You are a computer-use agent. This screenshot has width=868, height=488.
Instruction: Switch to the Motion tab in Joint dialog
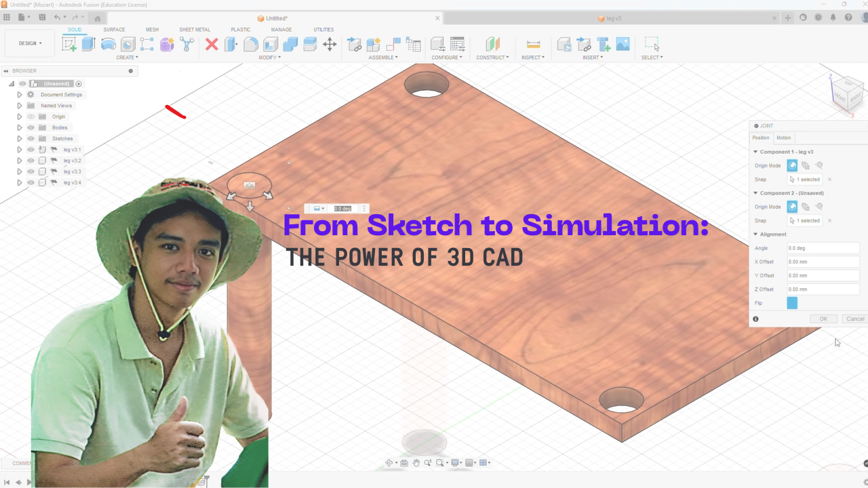[x=783, y=138]
